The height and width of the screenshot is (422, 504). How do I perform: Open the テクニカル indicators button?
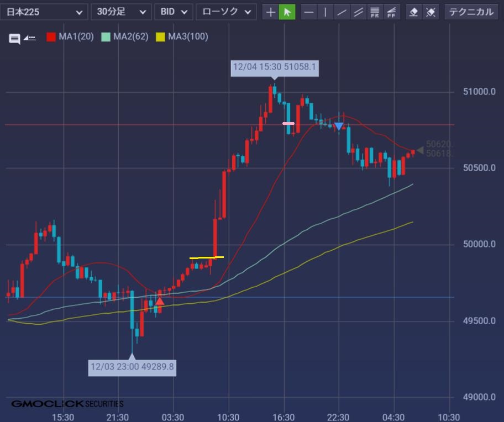470,12
